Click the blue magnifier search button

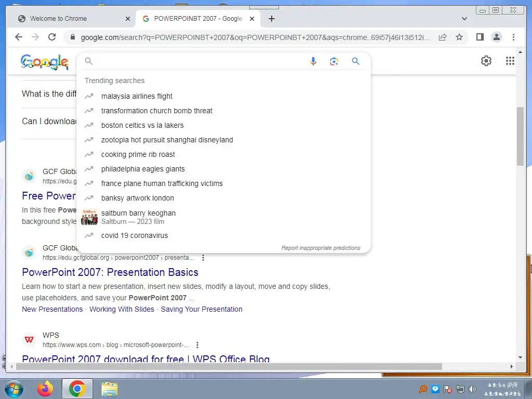[355, 61]
